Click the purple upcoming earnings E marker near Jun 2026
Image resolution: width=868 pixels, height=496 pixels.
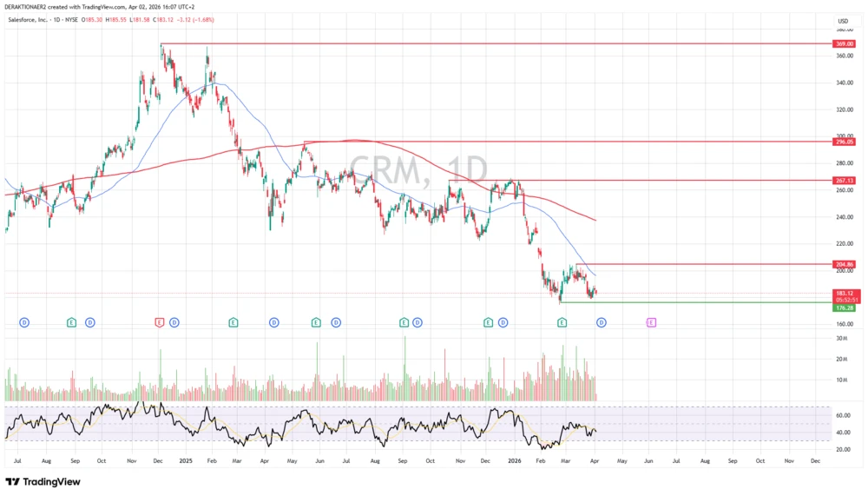tap(651, 322)
